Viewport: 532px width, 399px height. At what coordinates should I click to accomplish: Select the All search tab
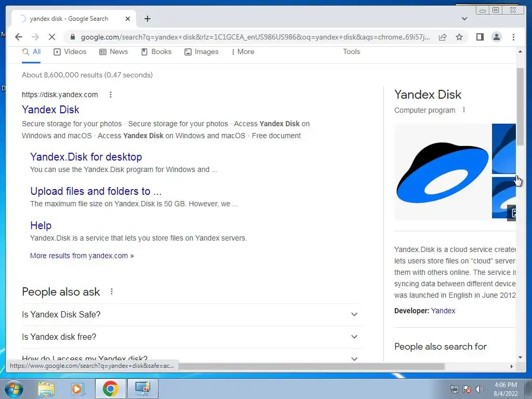pyautogui.click(x=31, y=52)
